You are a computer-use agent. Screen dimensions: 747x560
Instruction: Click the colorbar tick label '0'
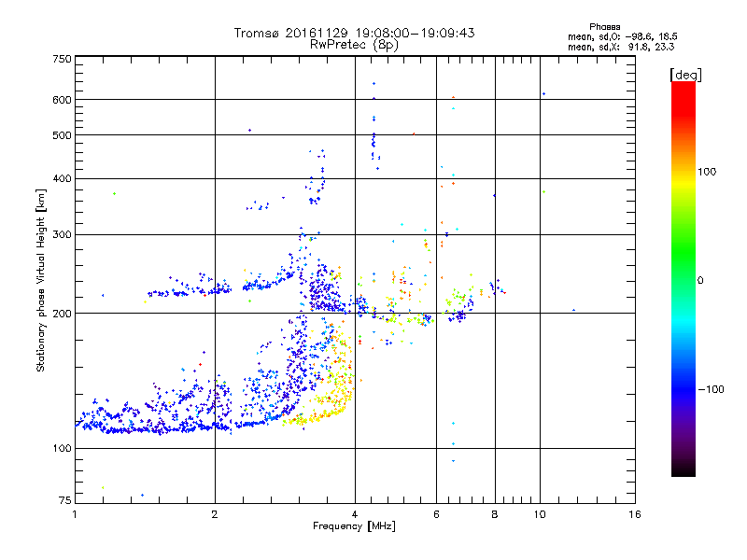point(700,281)
